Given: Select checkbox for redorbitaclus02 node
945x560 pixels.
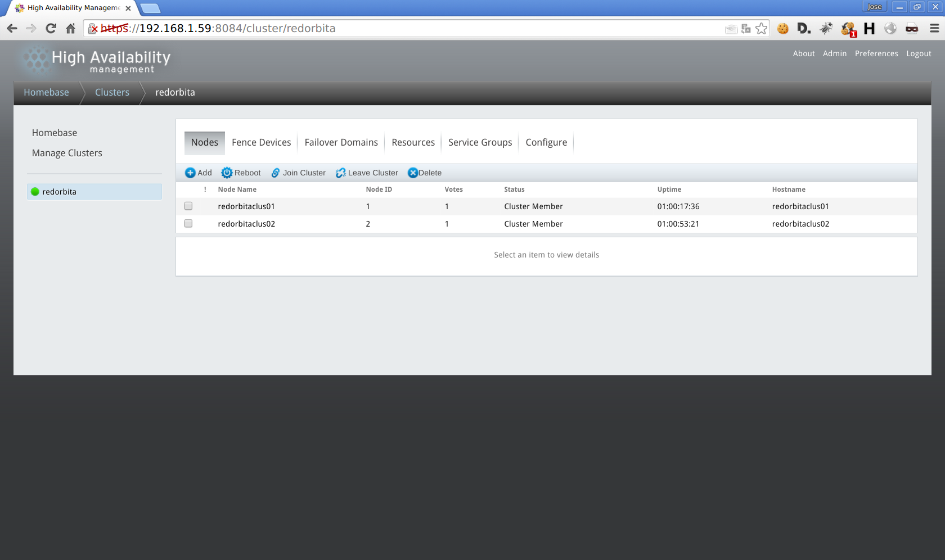Looking at the screenshot, I should (188, 224).
